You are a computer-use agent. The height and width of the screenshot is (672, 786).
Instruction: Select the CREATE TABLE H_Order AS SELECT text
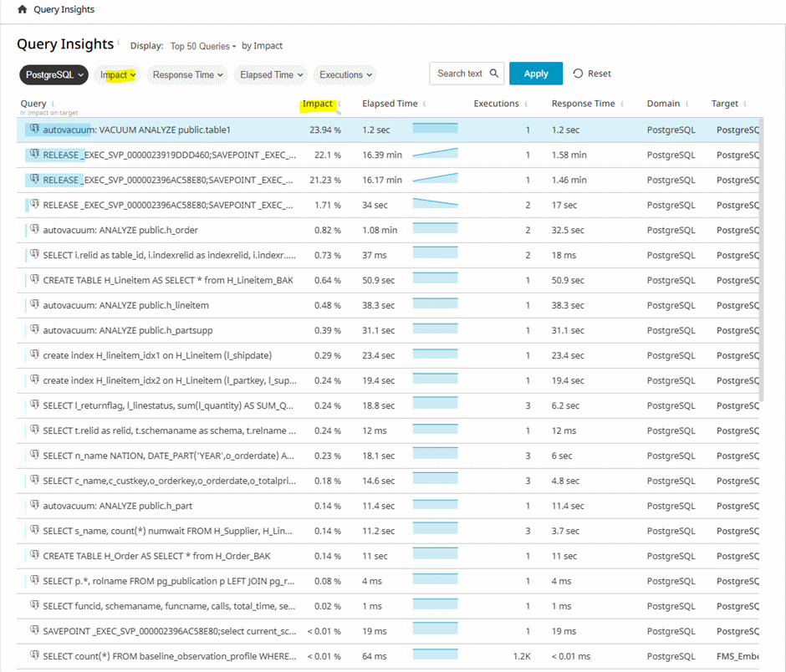157,556
